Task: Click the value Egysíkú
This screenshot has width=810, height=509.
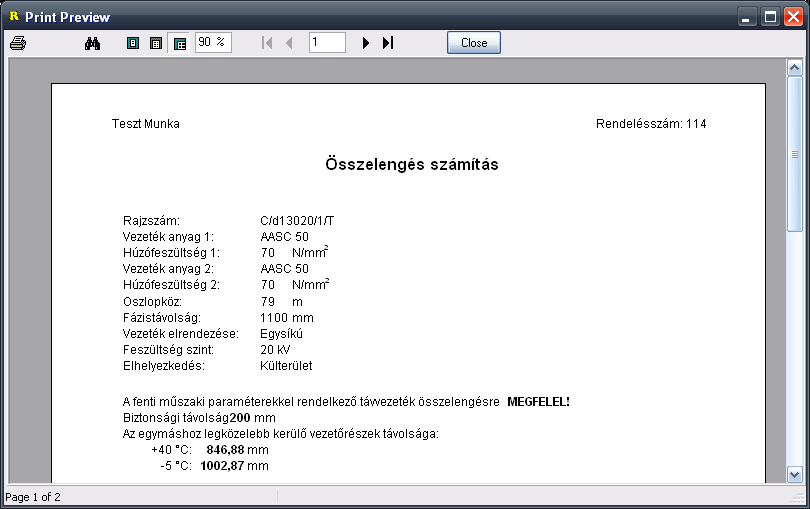Action: pyautogui.click(x=282, y=334)
